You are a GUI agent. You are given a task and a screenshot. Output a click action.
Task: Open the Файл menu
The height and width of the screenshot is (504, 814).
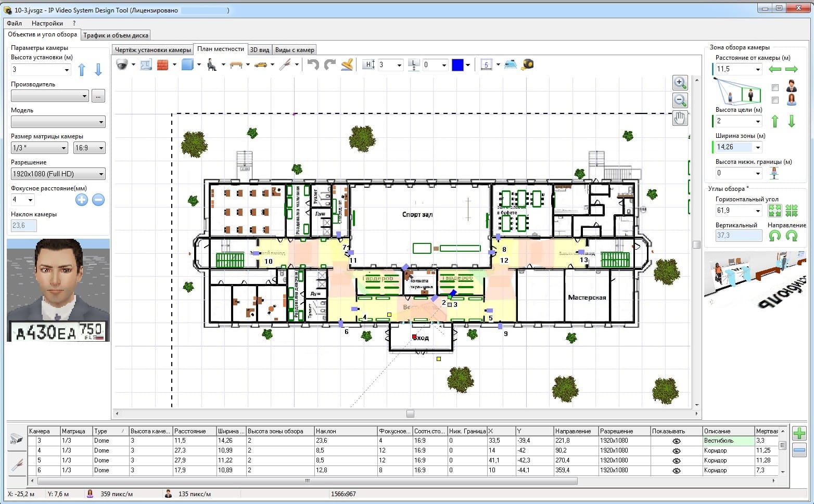15,23
